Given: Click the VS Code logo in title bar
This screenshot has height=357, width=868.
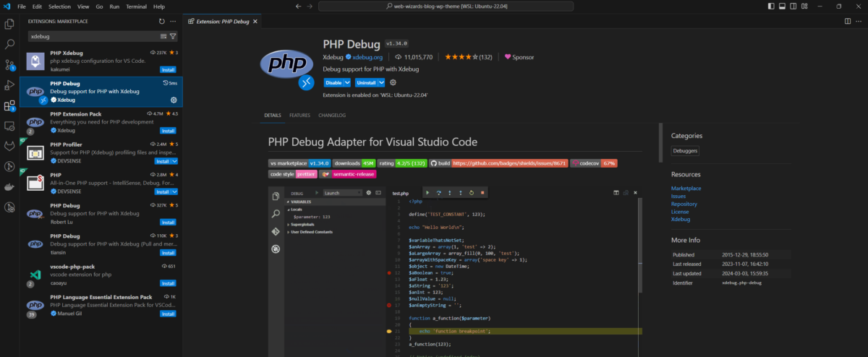Looking at the screenshot, I should (x=7, y=6).
